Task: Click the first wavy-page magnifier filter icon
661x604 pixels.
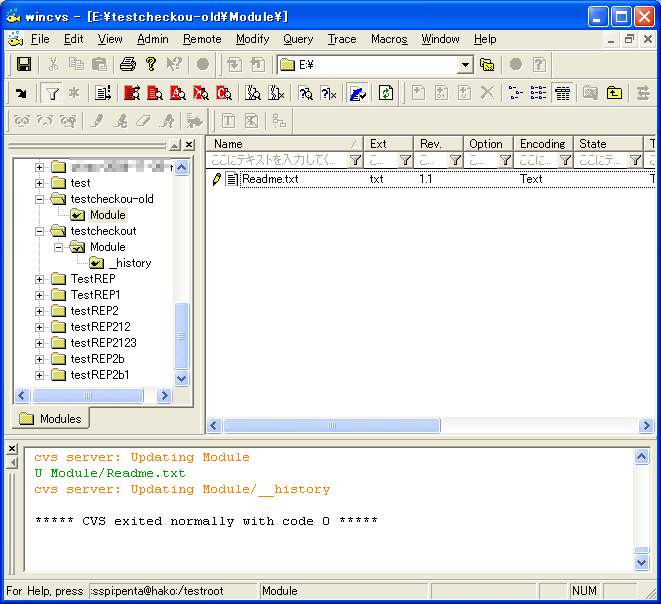Action: click(253, 93)
